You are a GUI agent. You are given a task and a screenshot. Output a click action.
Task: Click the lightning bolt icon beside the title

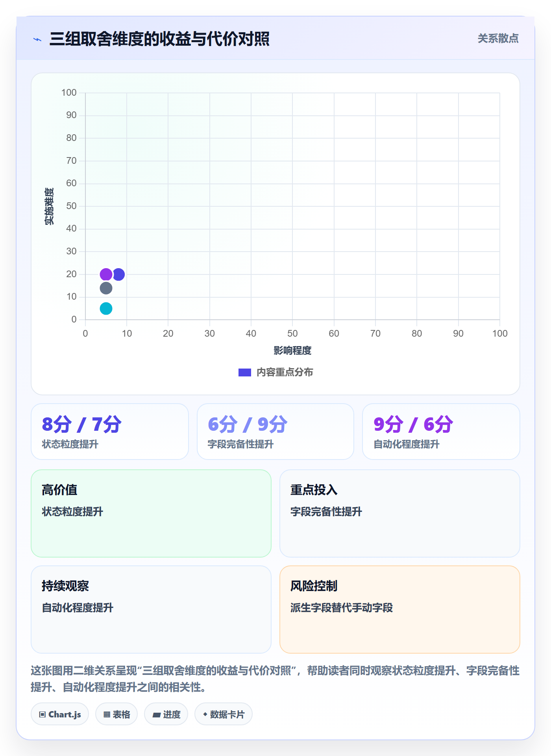tap(37, 39)
